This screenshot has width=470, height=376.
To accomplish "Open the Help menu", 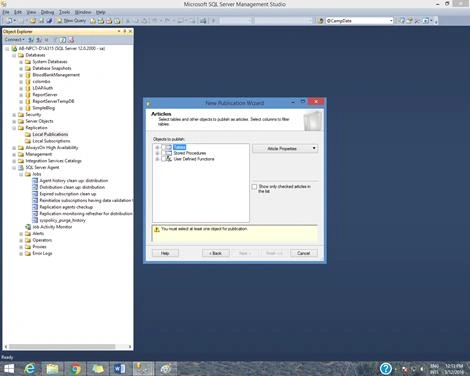I will coord(101,12).
